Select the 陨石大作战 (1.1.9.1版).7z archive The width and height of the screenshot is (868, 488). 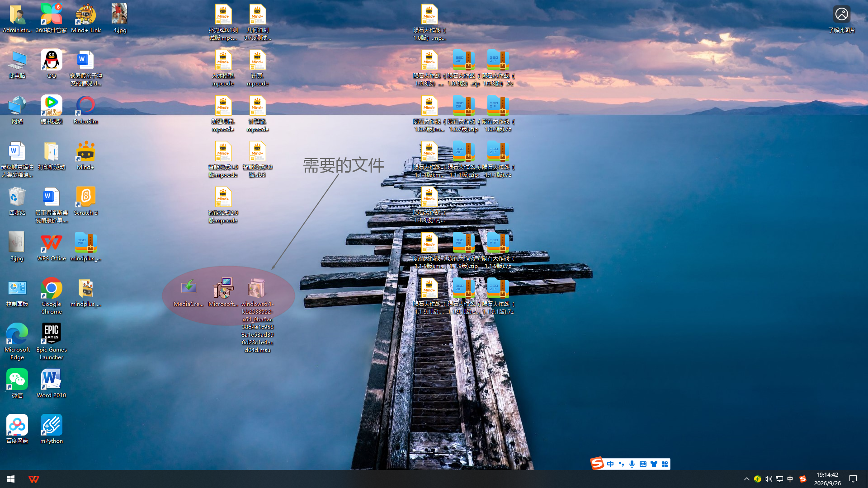click(498, 296)
